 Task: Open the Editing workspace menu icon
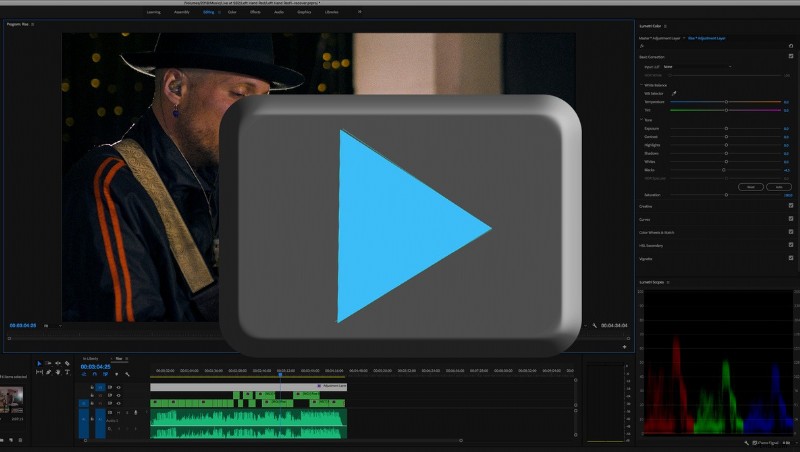pos(219,12)
